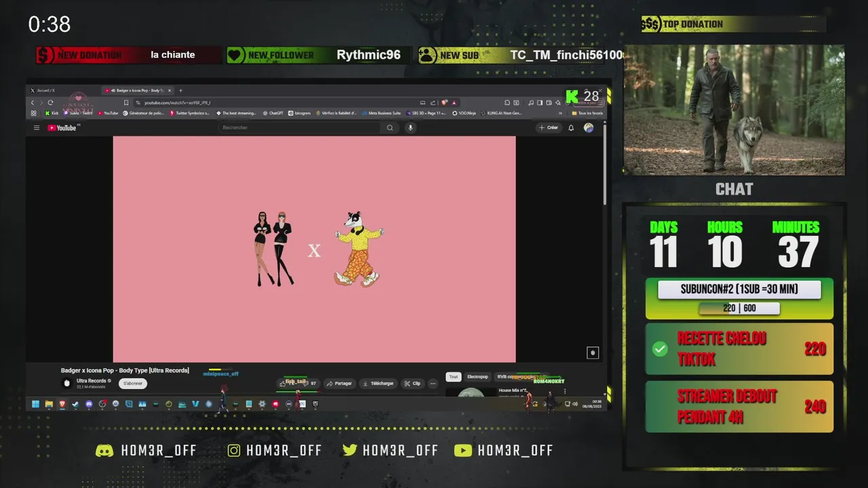Click the YouTube logo home link

coord(62,127)
